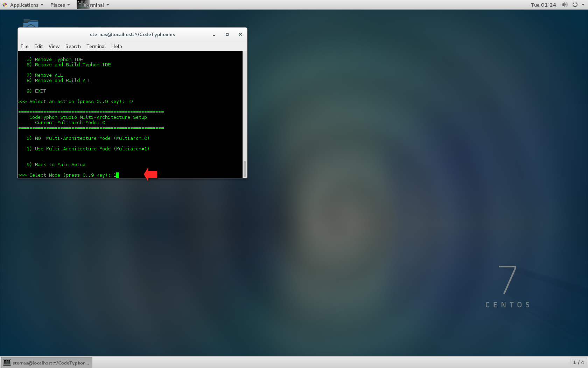Open the Edit menu in terminal

click(x=38, y=46)
